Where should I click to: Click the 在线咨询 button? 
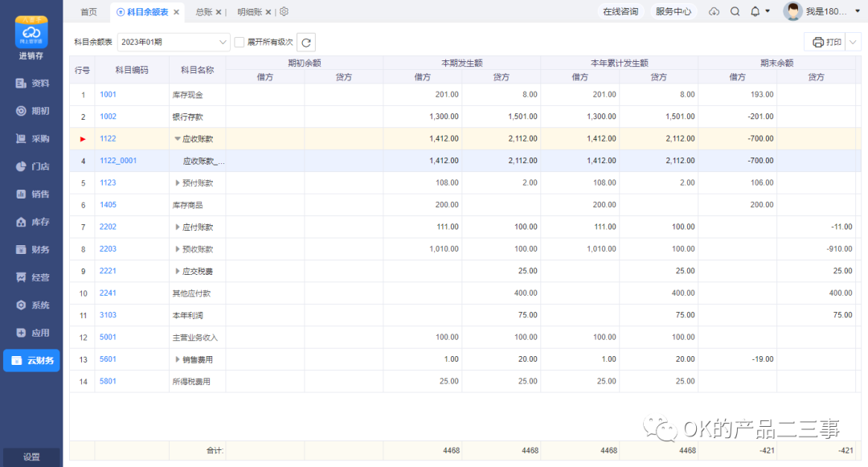(x=620, y=11)
